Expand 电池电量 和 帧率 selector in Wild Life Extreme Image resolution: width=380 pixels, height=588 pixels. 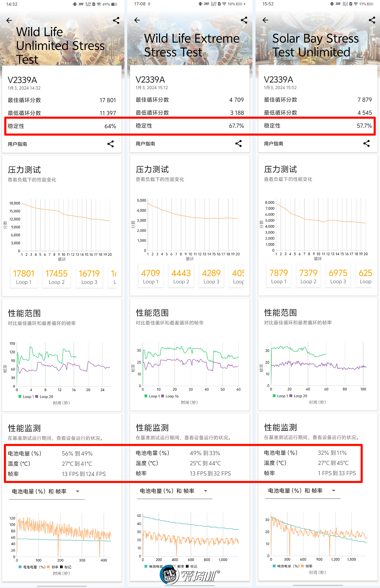pyautogui.click(x=174, y=491)
